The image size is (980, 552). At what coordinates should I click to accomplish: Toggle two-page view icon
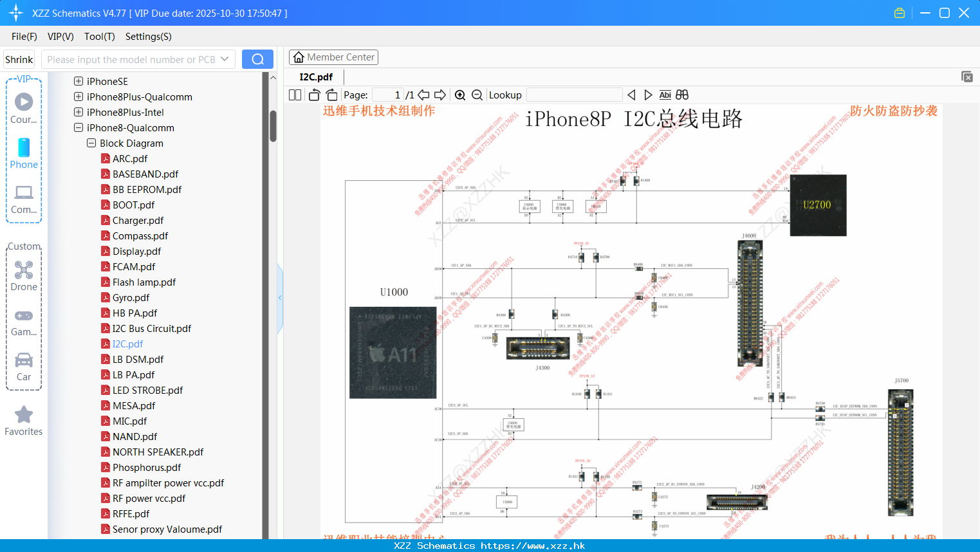(x=295, y=95)
